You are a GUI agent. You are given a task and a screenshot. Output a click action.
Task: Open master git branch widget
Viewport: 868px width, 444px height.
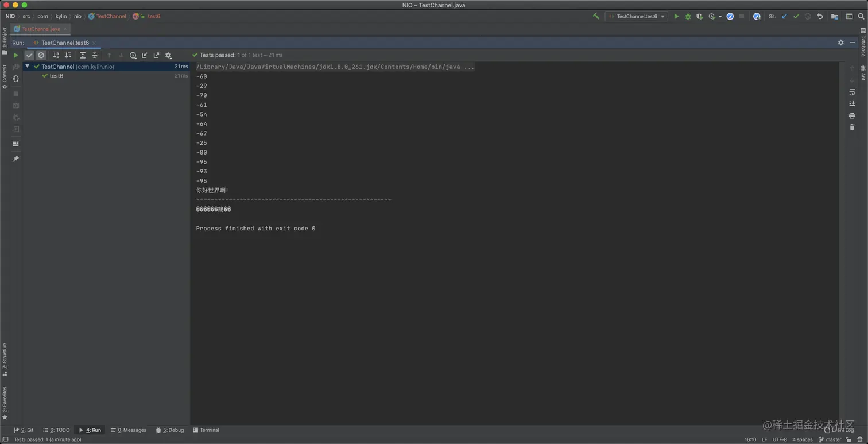[830, 439]
